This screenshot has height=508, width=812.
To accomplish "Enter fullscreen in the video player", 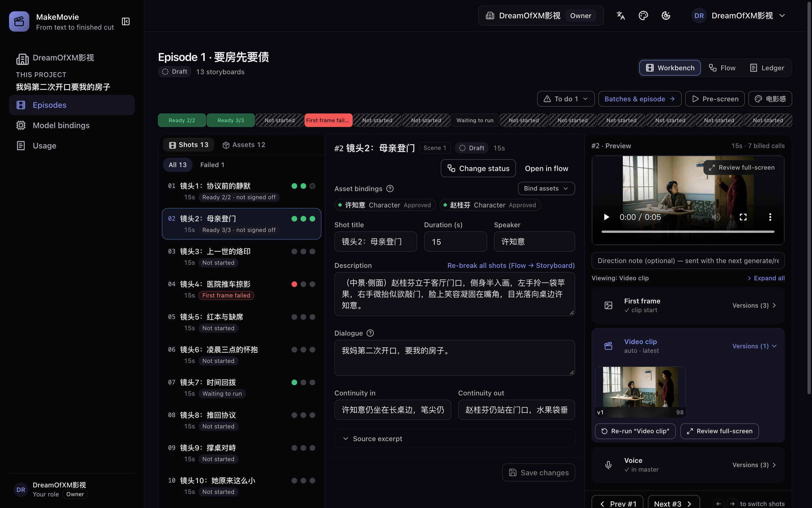I will coord(743,217).
